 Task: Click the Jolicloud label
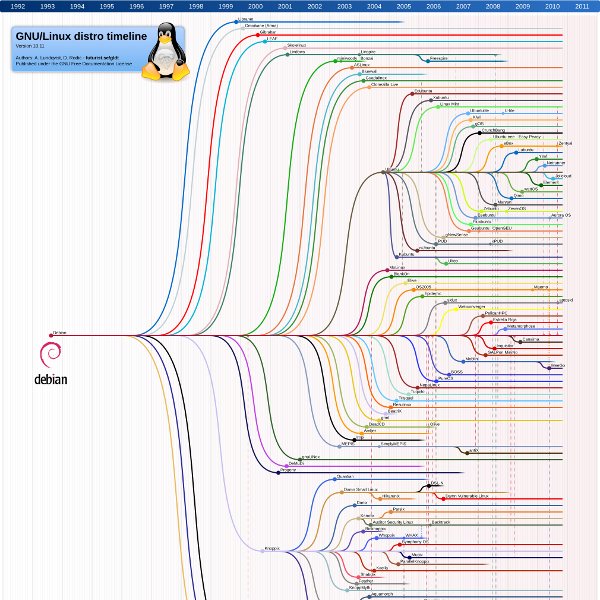563,176
